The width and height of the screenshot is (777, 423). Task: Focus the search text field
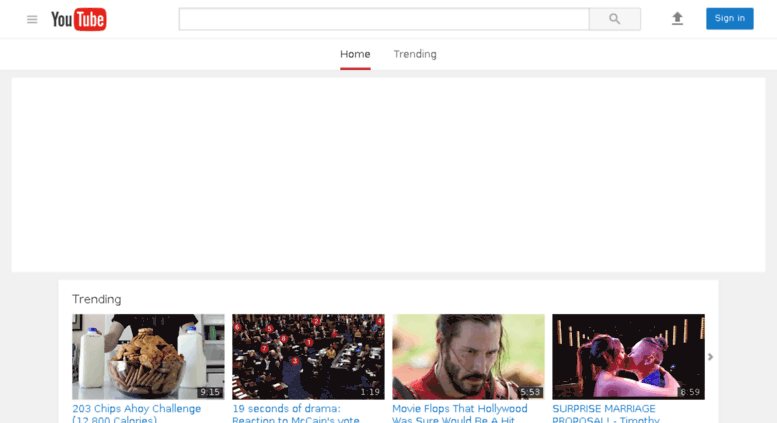(384, 19)
